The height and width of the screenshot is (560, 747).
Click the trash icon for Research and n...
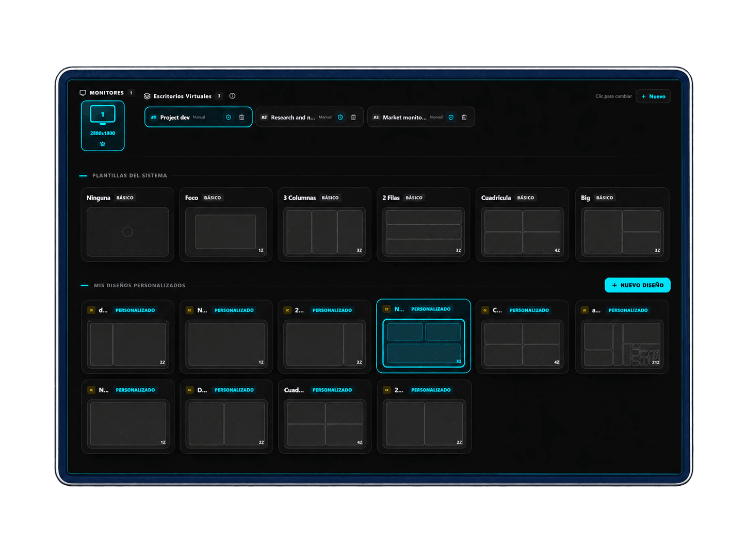353,118
